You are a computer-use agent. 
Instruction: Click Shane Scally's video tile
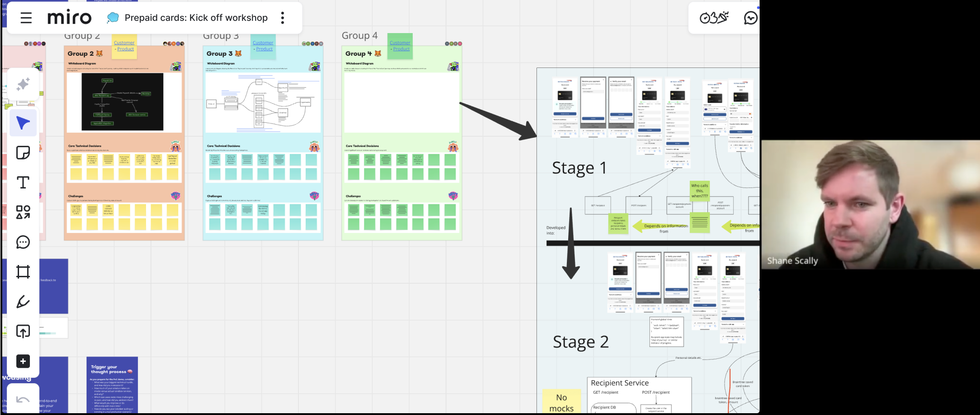(x=870, y=205)
